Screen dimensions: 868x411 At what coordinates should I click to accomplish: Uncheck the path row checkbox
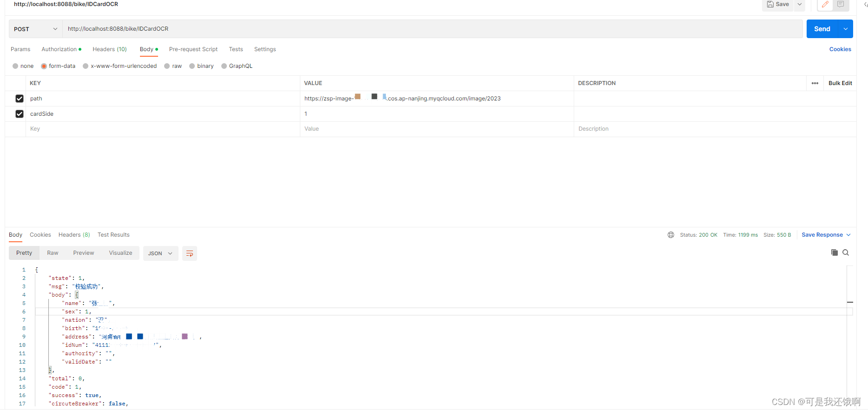(x=20, y=99)
